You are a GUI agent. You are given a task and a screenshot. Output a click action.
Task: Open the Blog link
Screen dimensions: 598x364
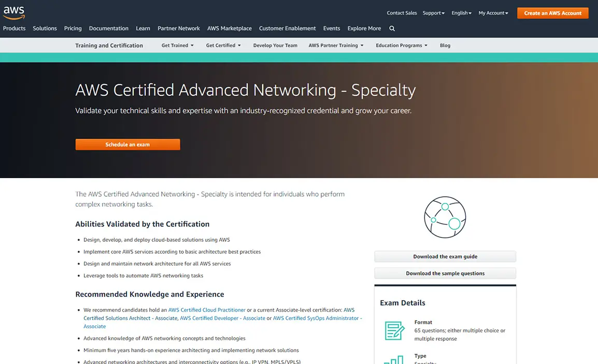point(445,46)
